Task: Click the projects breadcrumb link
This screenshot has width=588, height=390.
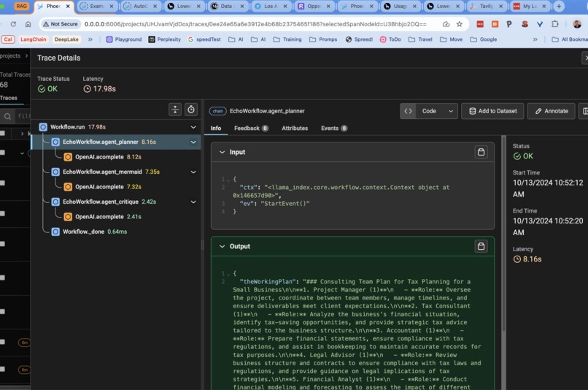Action: click(x=10, y=56)
